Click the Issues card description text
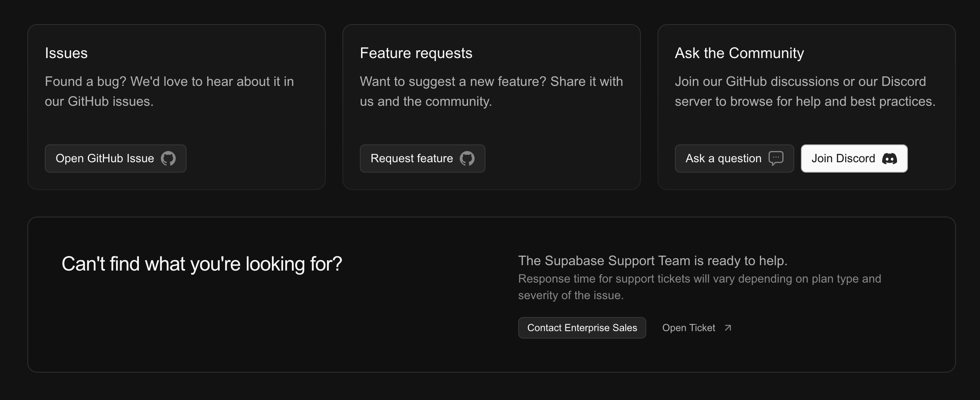Viewport: 980px width, 400px height. (x=169, y=91)
